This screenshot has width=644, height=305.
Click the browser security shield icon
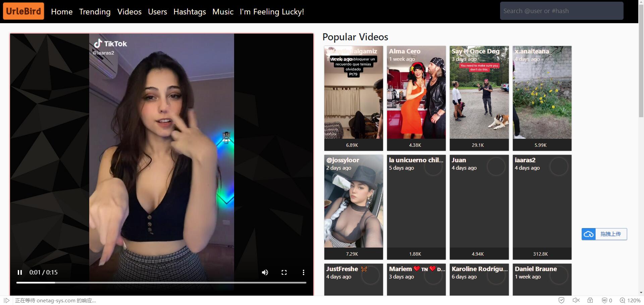(561, 300)
